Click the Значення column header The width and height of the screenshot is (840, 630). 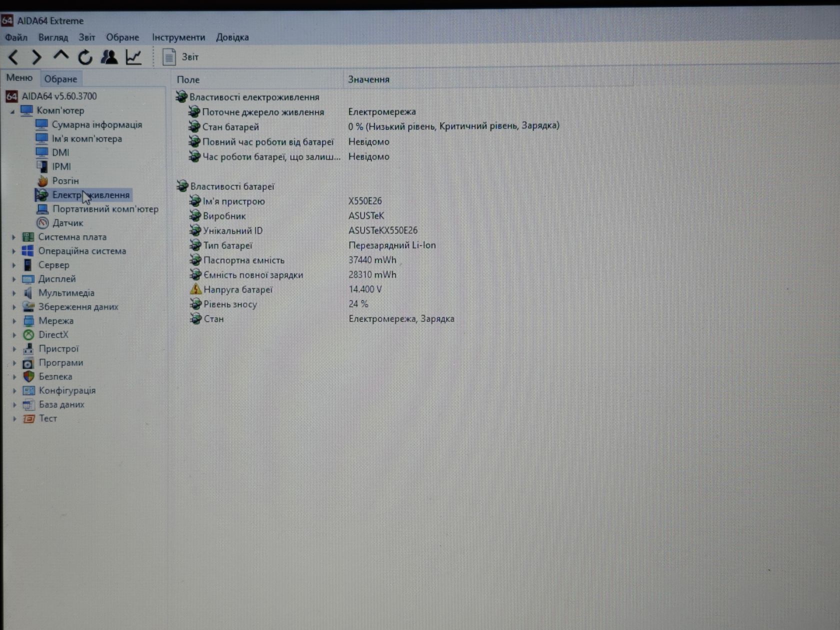point(487,79)
